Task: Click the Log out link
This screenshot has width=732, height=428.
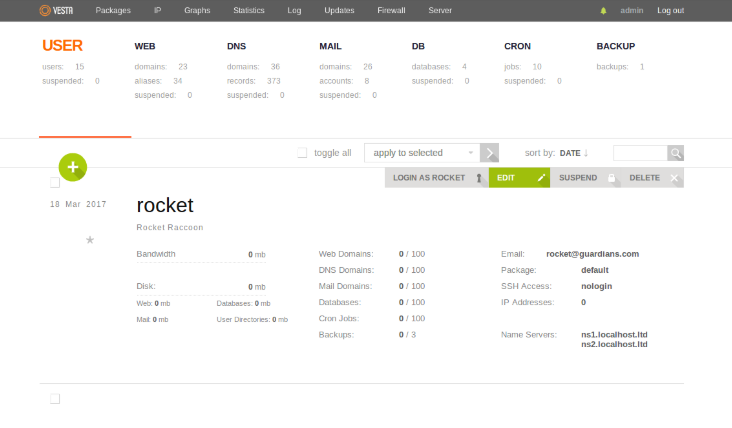Action: pos(670,10)
